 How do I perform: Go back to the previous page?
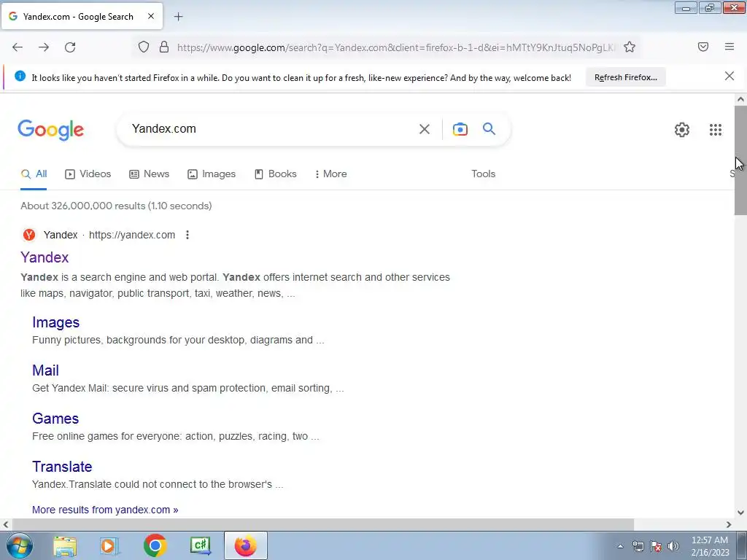pos(18,47)
